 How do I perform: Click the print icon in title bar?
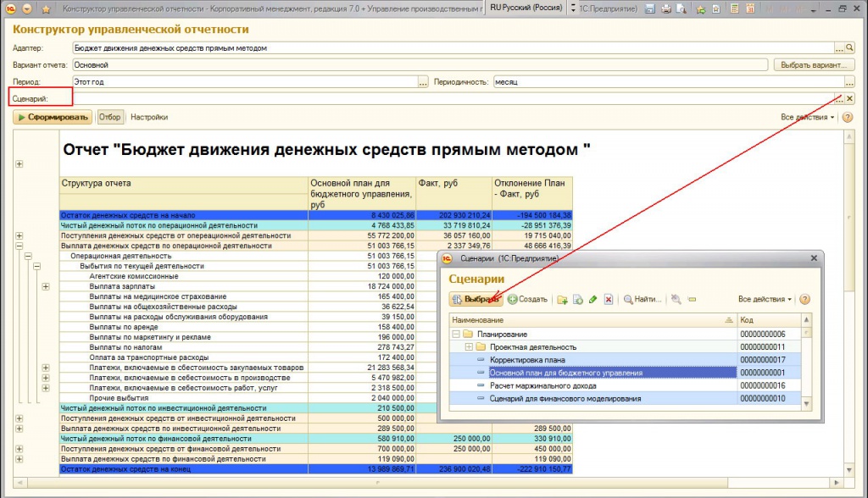click(666, 8)
